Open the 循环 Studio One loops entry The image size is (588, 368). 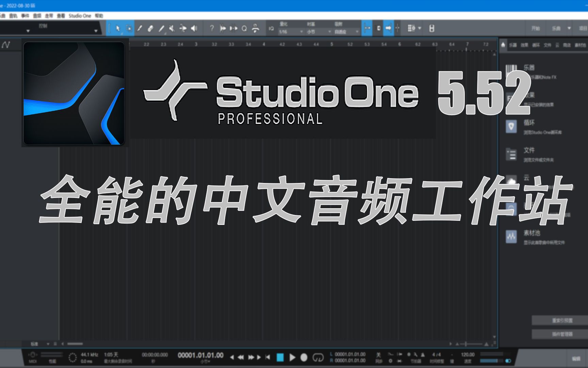(x=534, y=127)
